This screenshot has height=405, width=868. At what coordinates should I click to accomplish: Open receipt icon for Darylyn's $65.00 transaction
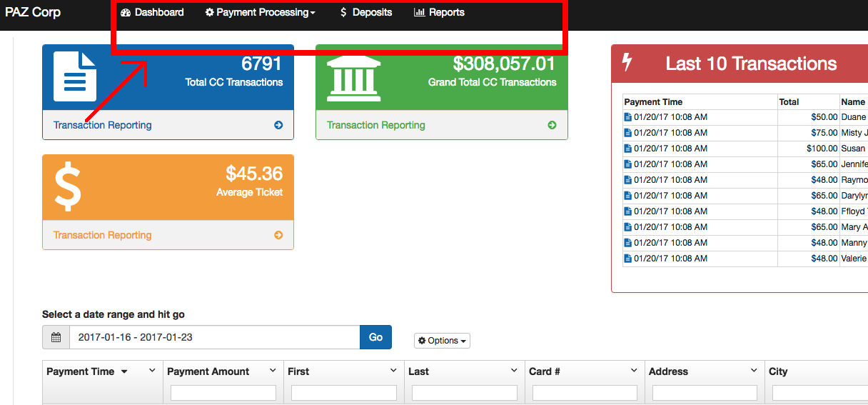[628, 196]
